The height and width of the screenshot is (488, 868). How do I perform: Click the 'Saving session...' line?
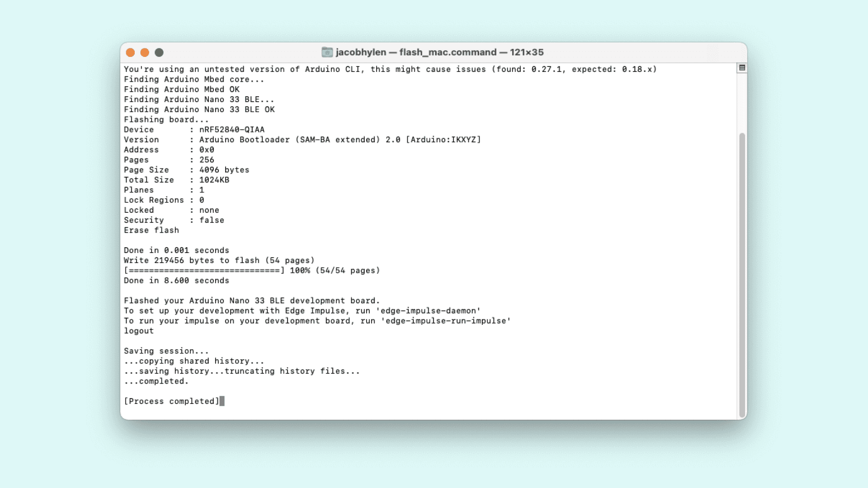(166, 351)
